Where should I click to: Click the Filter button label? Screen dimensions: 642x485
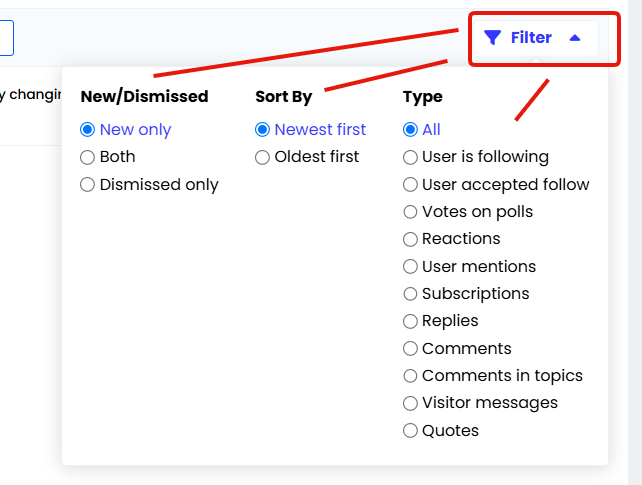pyautogui.click(x=531, y=38)
